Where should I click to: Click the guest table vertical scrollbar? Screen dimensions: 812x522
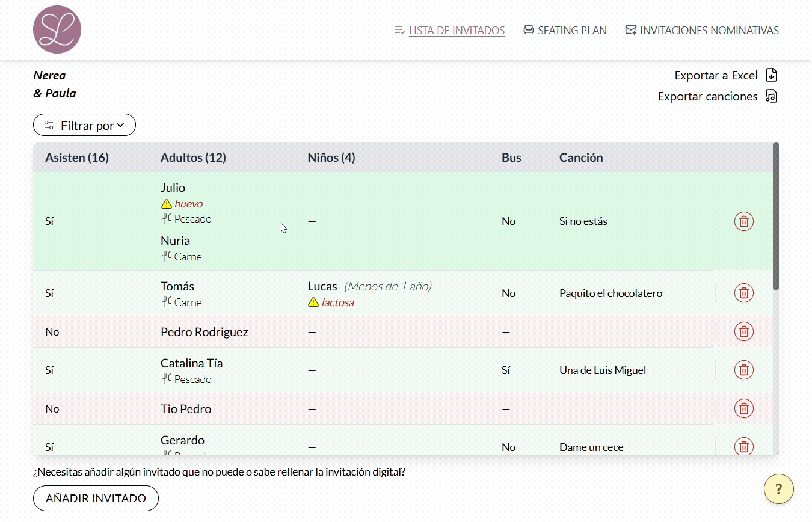pyautogui.click(x=775, y=216)
